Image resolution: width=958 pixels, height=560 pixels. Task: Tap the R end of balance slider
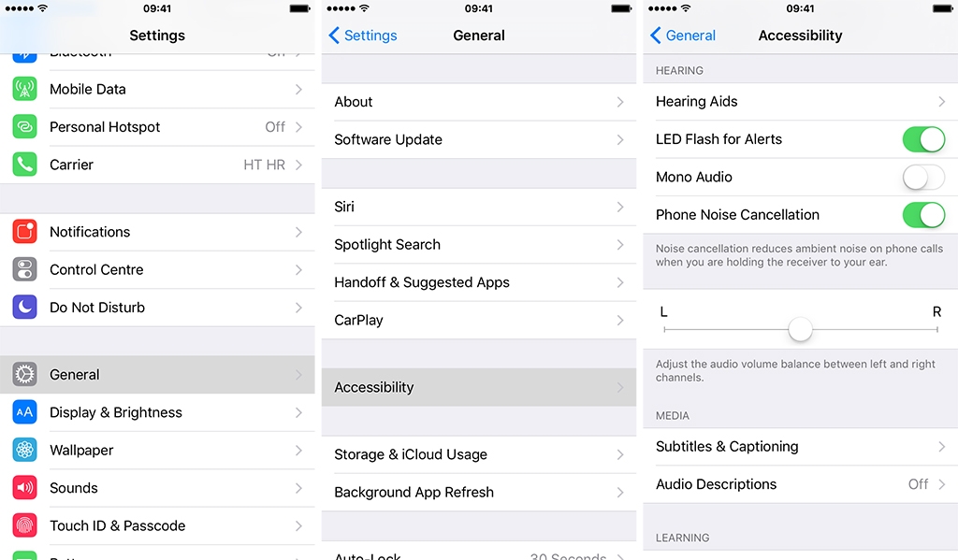pyautogui.click(x=936, y=312)
